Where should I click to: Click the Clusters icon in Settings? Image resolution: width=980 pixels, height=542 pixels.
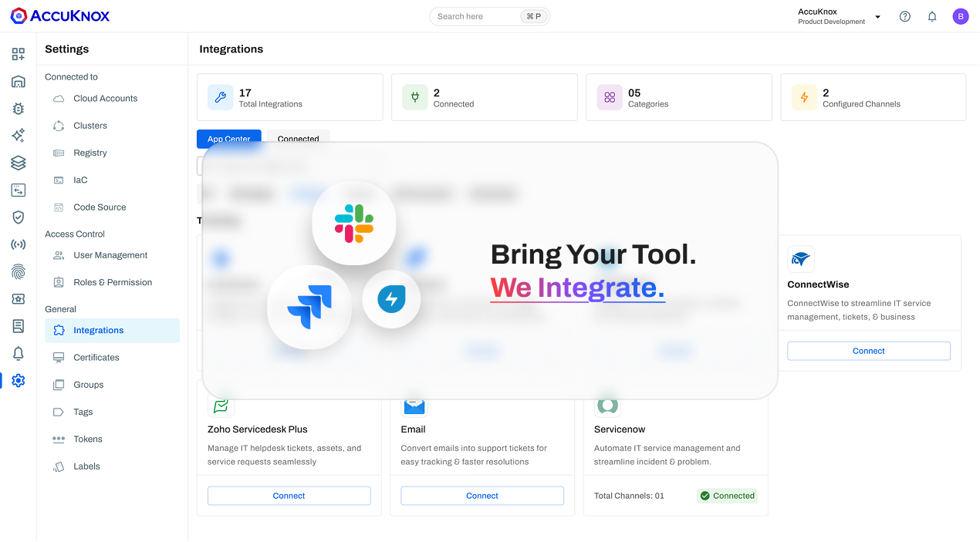point(59,126)
